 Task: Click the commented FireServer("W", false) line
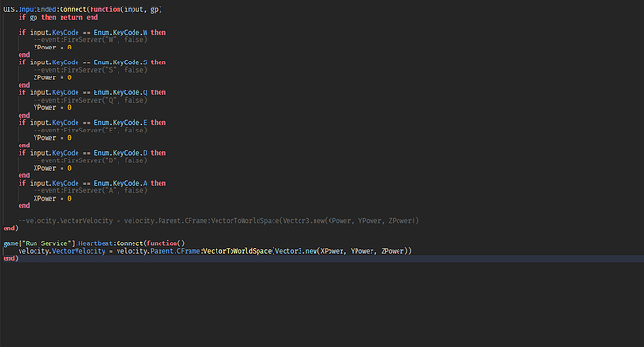tap(90, 40)
